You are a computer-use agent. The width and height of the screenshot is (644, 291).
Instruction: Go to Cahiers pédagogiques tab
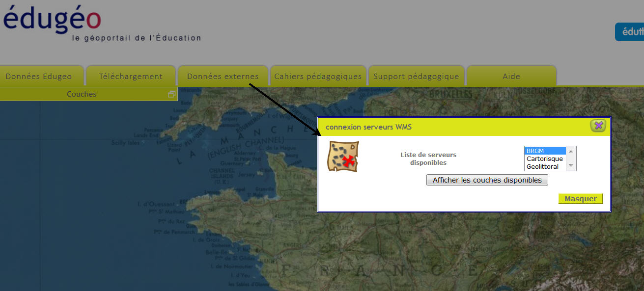click(318, 76)
